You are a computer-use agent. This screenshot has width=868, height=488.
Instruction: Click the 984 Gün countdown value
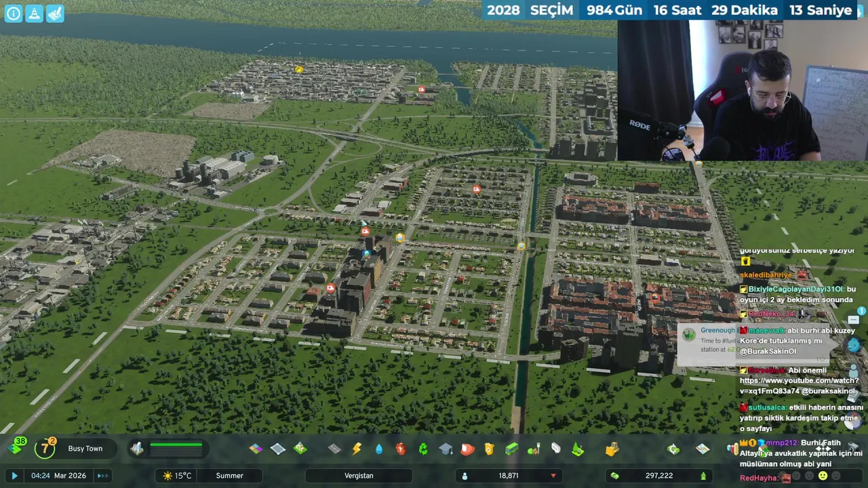(x=614, y=10)
